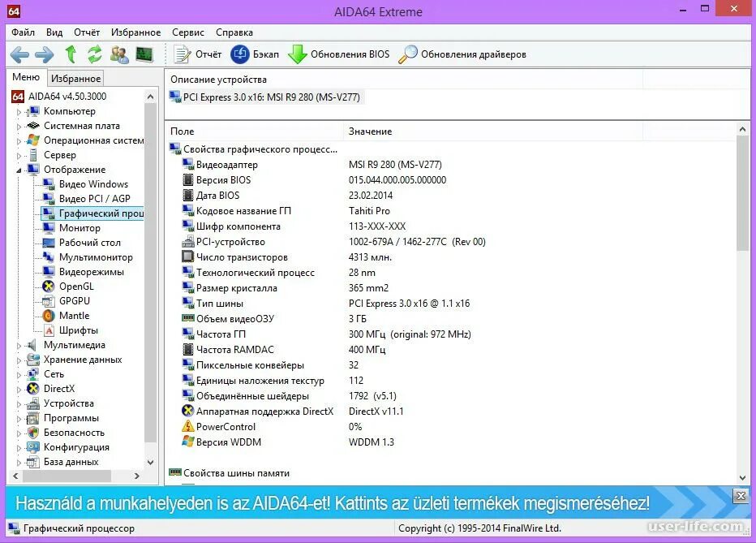Click the orange Mantle icon
This screenshot has height=543, width=756.
pos(48,316)
